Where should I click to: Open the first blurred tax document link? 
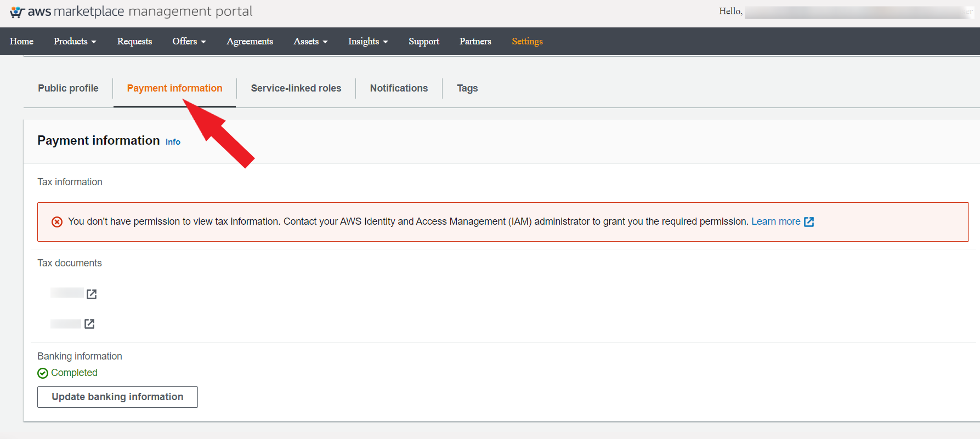click(67, 293)
